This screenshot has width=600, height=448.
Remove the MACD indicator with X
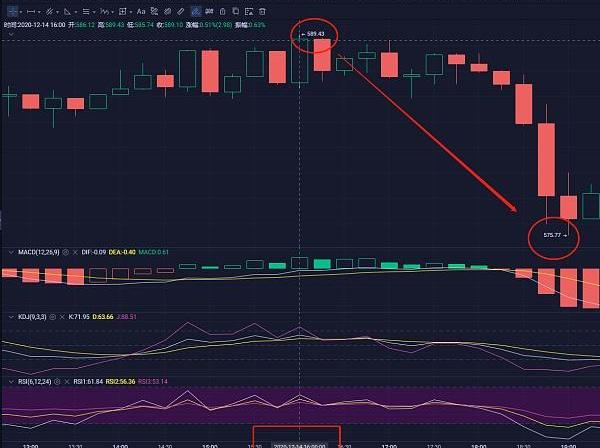pyautogui.click(x=75, y=252)
